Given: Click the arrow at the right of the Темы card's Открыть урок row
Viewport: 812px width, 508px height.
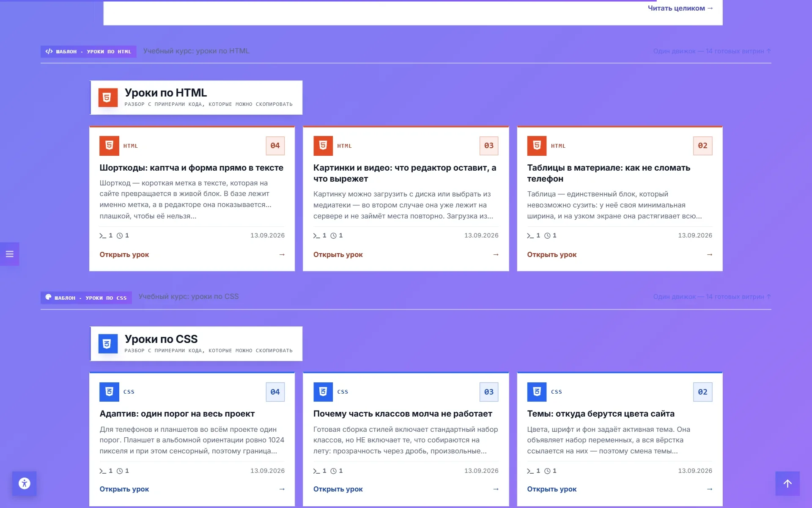Looking at the screenshot, I should pyautogui.click(x=710, y=489).
